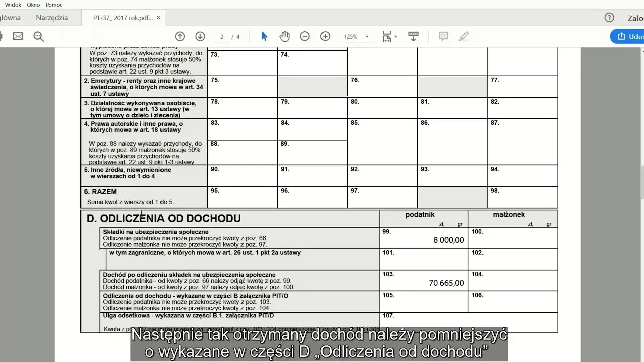Click the Help question mark icon
The width and height of the screenshot is (644, 362).
[x=609, y=17]
